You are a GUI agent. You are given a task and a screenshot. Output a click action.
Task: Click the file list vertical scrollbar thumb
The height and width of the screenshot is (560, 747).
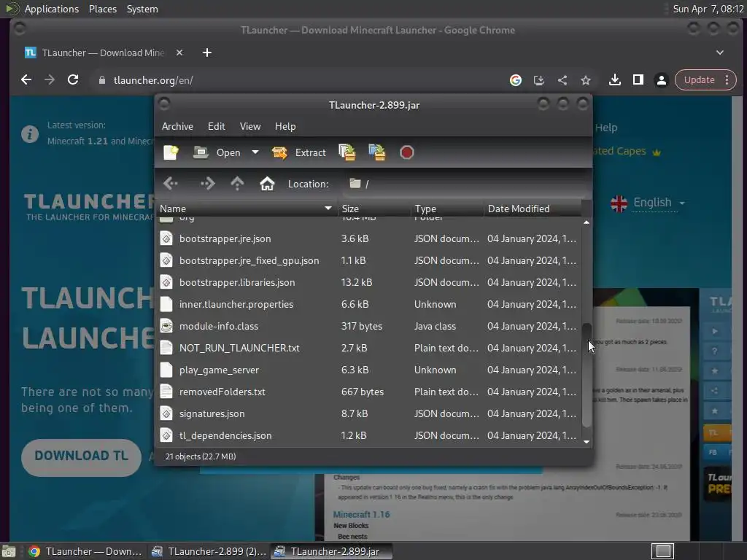click(587, 376)
